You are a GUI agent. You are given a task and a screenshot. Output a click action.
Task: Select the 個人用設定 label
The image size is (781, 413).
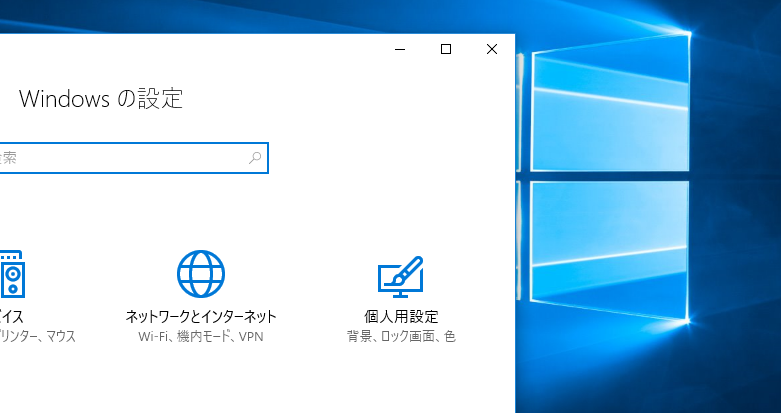click(401, 316)
